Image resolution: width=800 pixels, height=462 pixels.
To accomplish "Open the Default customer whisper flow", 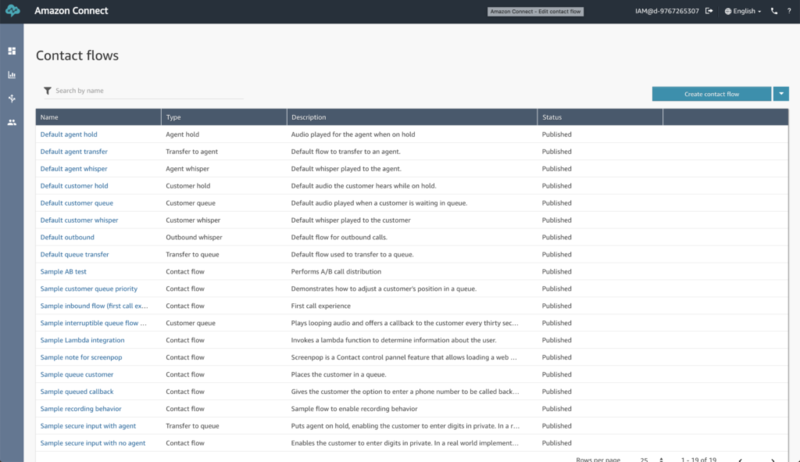I will (x=79, y=220).
